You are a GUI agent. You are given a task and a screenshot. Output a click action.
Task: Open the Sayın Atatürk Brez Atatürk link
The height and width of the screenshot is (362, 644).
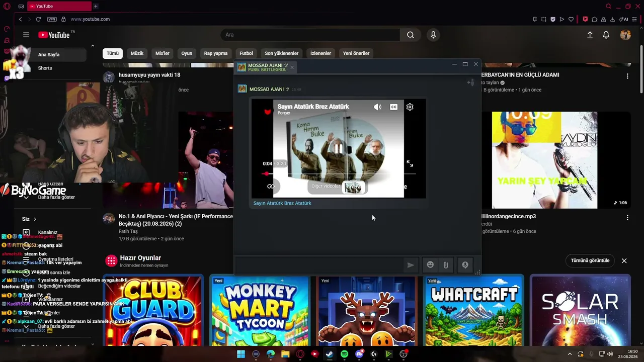282,203
